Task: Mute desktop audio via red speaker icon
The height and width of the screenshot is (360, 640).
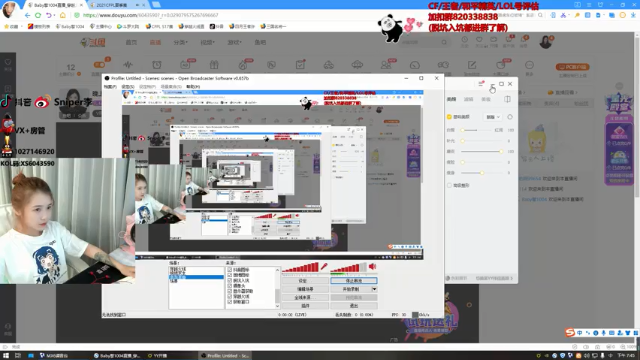Action: pyautogui.click(x=372, y=267)
